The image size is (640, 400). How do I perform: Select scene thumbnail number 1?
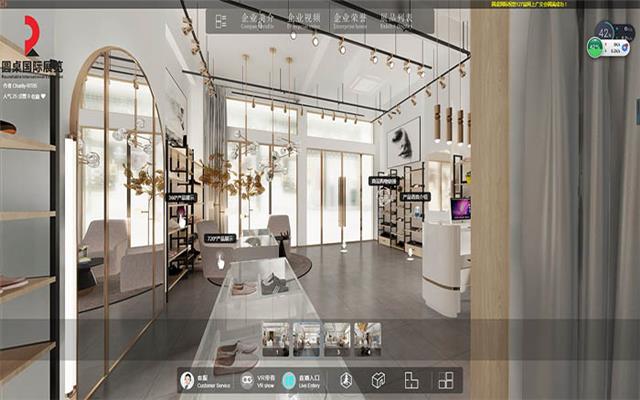pos(274,338)
